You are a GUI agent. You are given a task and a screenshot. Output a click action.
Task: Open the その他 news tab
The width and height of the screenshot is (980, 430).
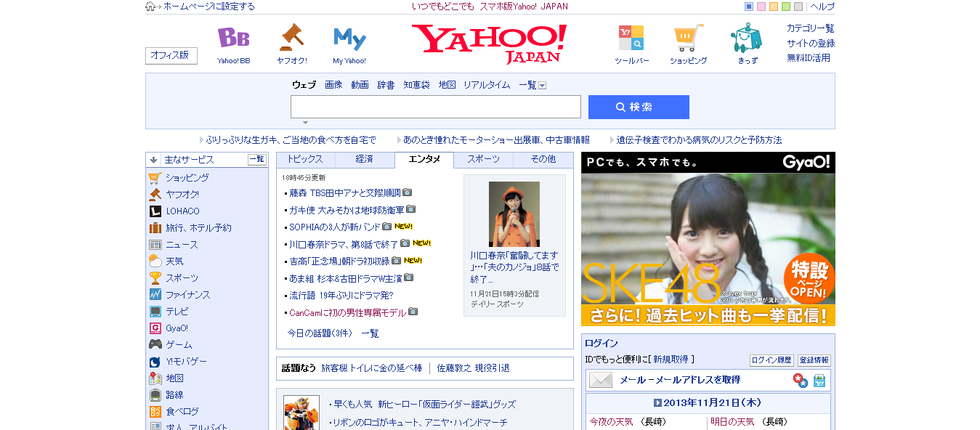pyautogui.click(x=543, y=159)
